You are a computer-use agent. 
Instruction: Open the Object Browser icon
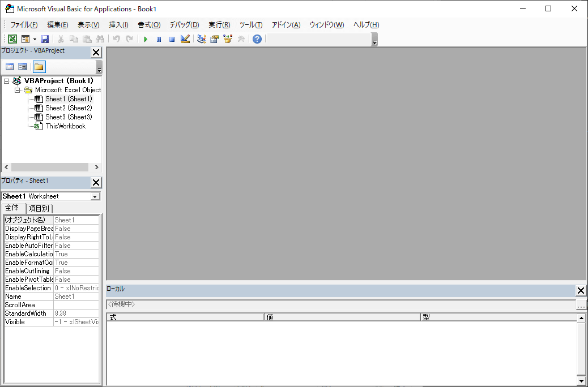[x=228, y=39]
